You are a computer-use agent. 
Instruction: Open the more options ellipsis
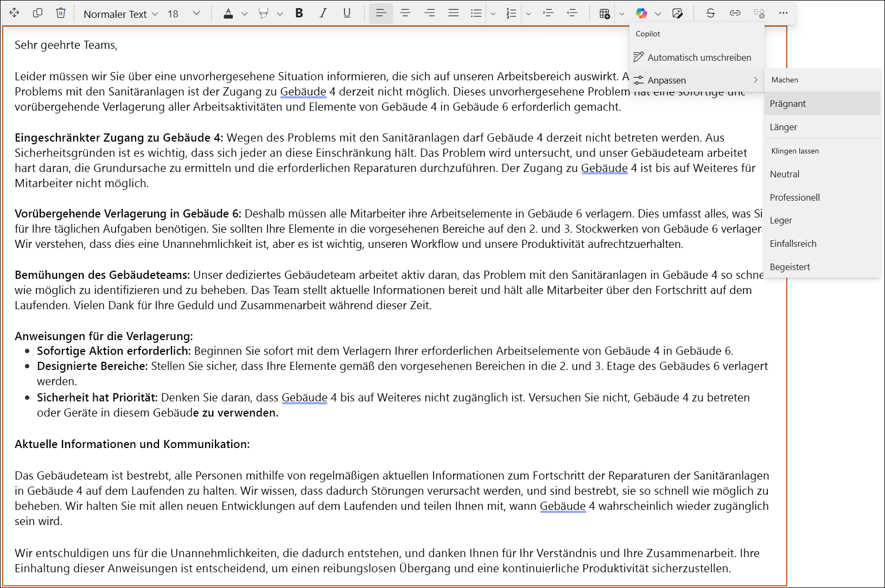pos(783,13)
